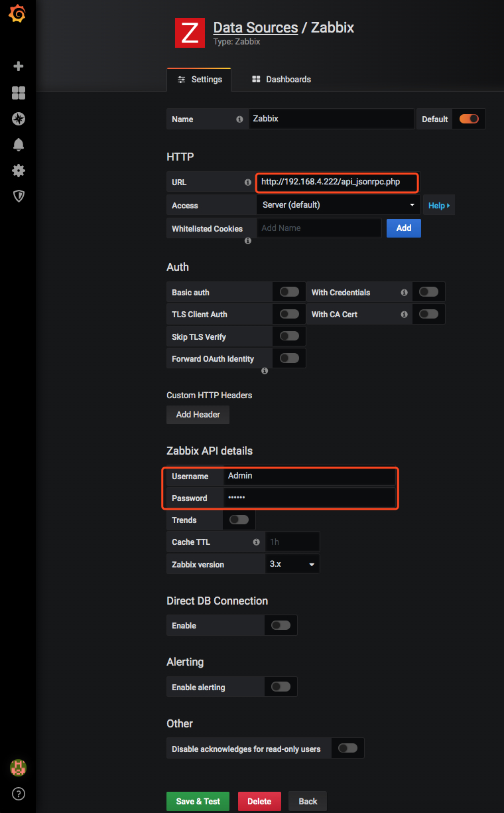Enable the Basic auth toggle
Viewport: 504px width, 813px height.
289,292
